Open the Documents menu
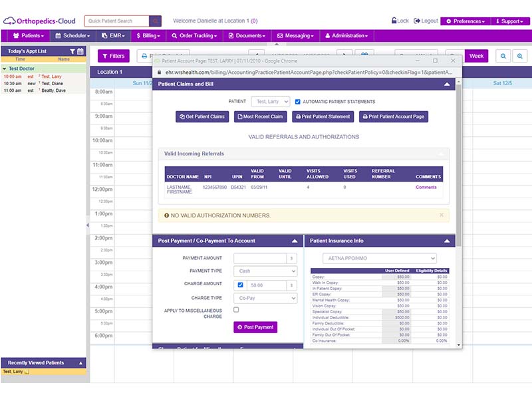Viewport: 532px width, 399px height. 247,36
